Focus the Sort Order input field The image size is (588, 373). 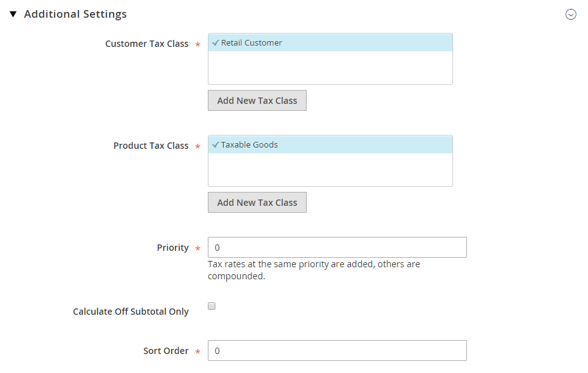[337, 350]
